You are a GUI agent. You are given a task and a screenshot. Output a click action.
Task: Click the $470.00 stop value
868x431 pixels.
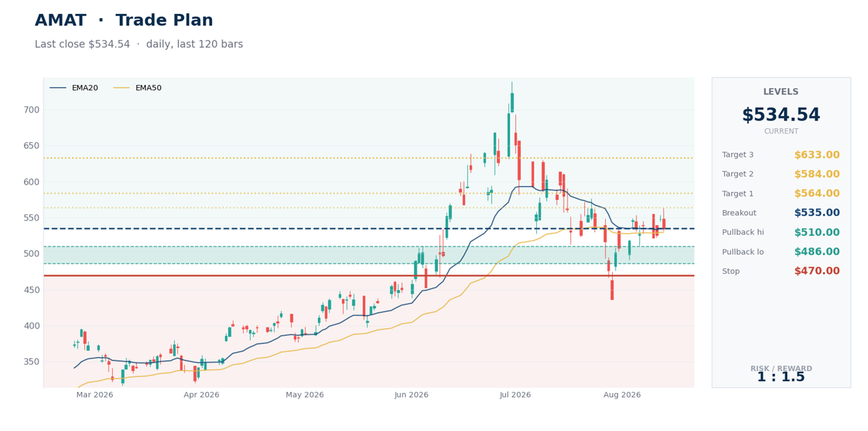tap(817, 272)
